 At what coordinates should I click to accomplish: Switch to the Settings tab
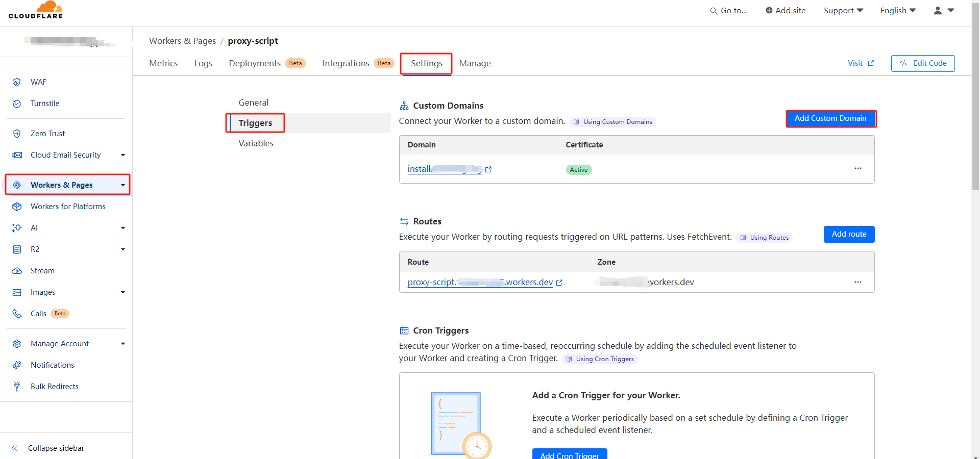[x=427, y=63]
